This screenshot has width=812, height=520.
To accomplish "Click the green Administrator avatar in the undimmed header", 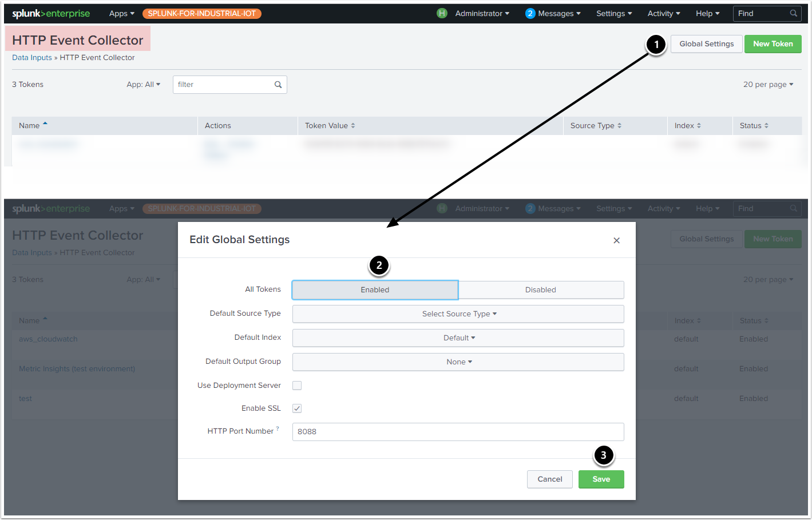I will (442, 13).
